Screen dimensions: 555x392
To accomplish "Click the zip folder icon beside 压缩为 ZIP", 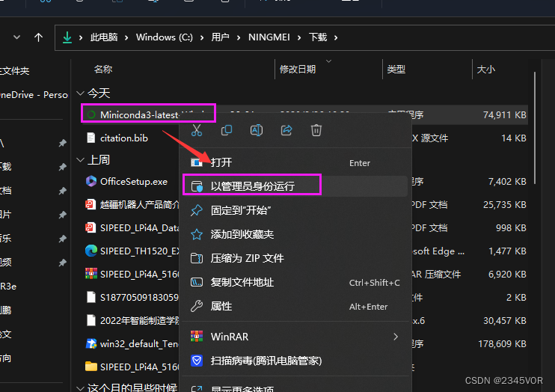I will (x=197, y=258).
